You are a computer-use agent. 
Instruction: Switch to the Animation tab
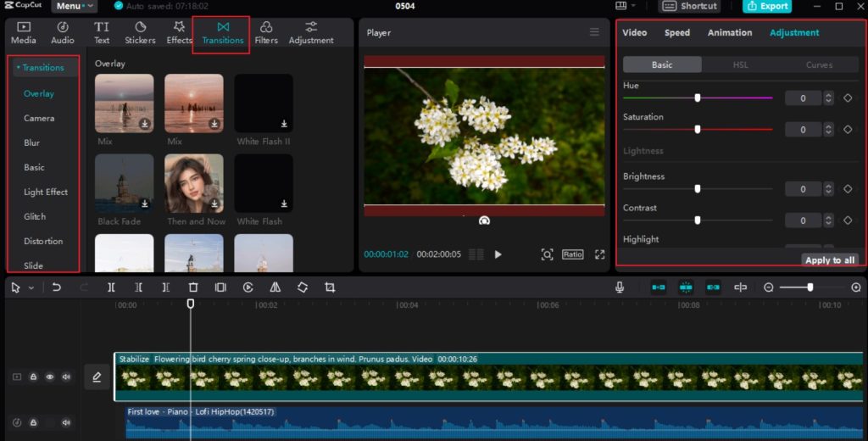tap(729, 33)
